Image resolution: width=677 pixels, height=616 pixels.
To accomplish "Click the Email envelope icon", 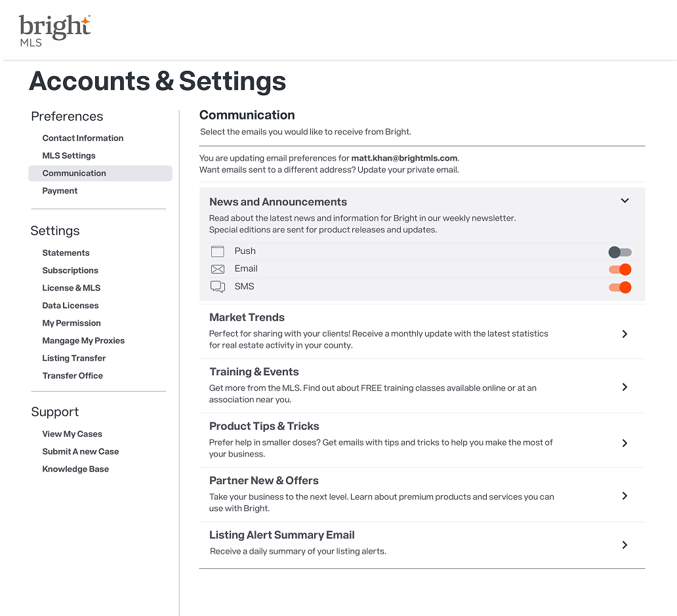I will point(218,269).
